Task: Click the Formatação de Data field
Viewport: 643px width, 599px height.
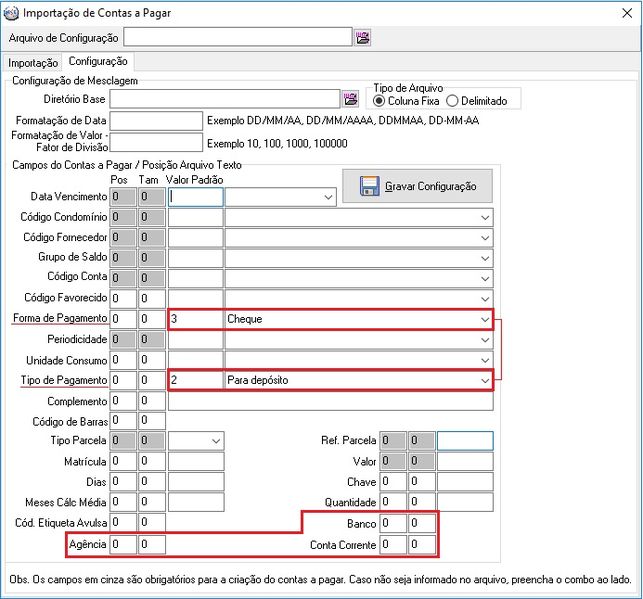Action: point(156,121)
